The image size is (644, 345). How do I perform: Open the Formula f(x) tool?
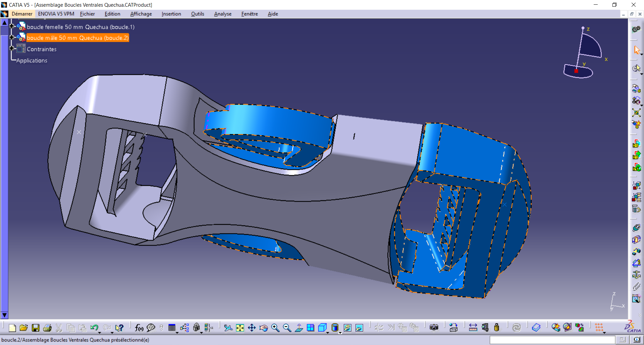(x=139, y=328)
